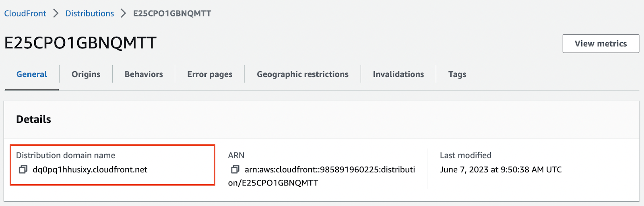The image size is (644, 206).
Task: Copy the ARN to clipboard
Action: [235, 170]
